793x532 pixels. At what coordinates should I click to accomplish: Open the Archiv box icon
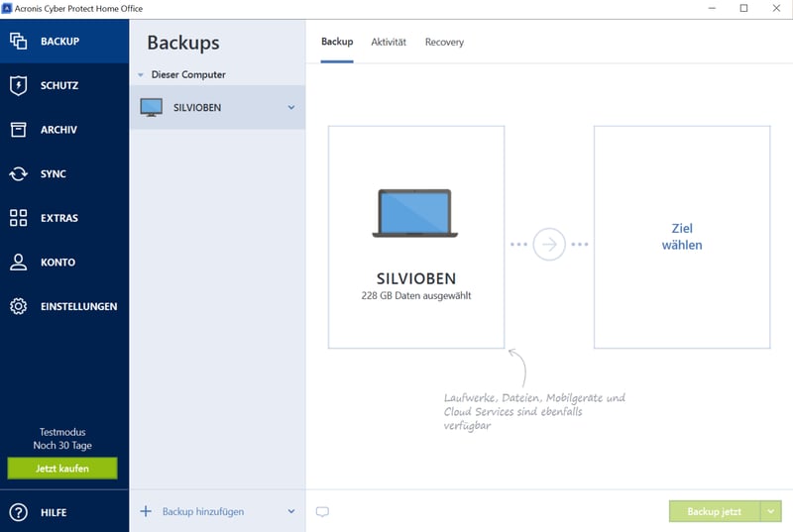[18, 130]
